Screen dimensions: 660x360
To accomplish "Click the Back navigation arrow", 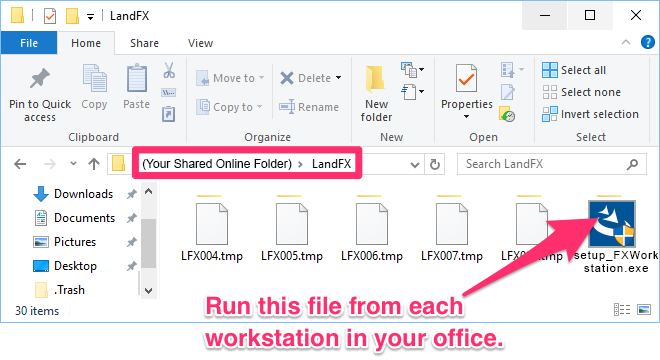I will coord(20,164).
